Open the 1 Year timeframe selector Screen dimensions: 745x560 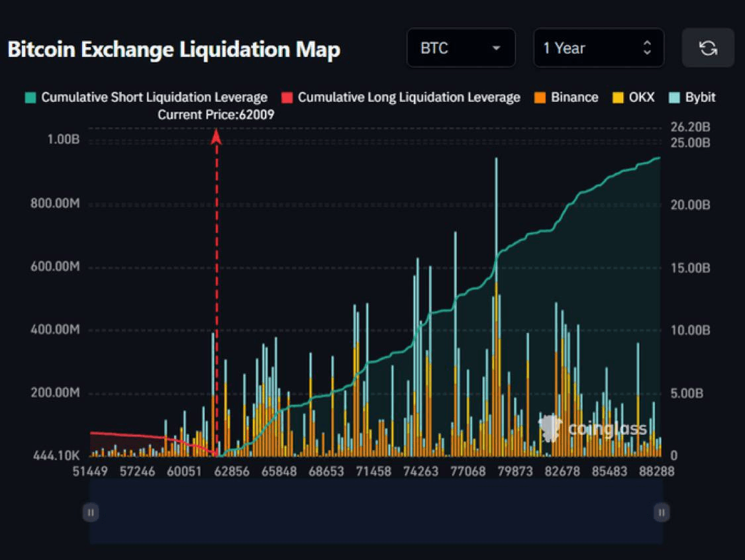point(599,48)
